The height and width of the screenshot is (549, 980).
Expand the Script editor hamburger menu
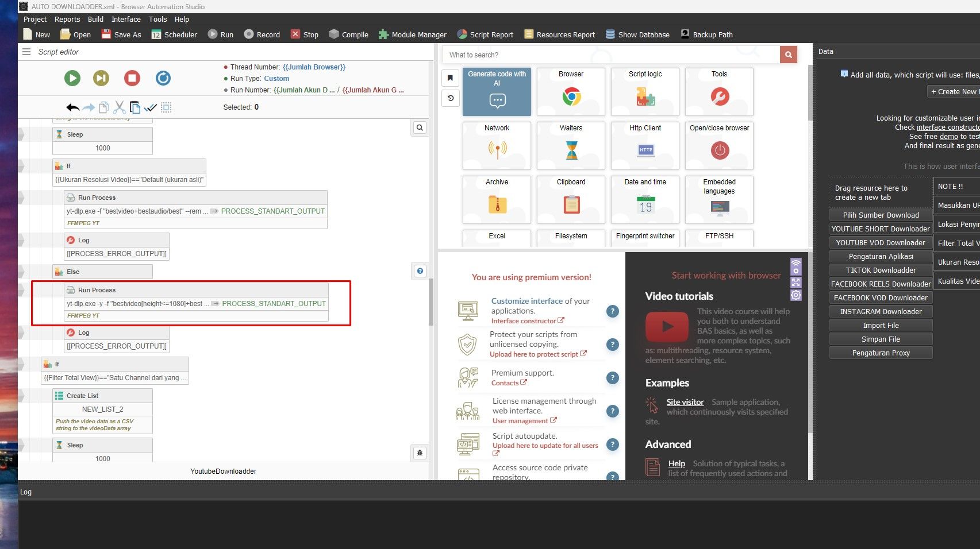tap(26, 52)
